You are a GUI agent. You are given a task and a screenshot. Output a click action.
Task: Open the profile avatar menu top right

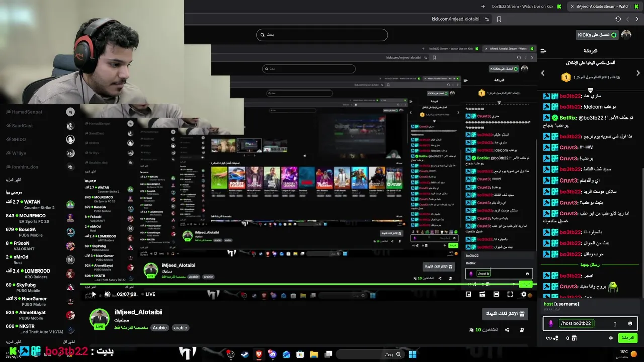click(626, 35)
